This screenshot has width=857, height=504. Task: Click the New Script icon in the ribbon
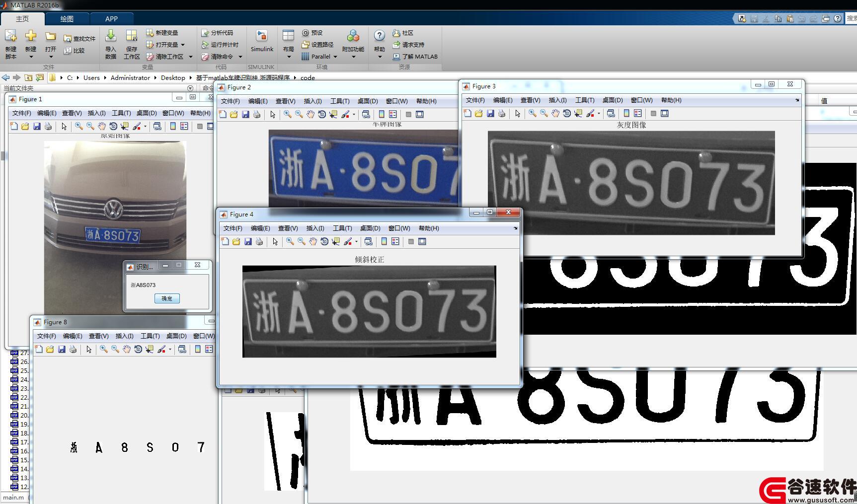[10, 36]
